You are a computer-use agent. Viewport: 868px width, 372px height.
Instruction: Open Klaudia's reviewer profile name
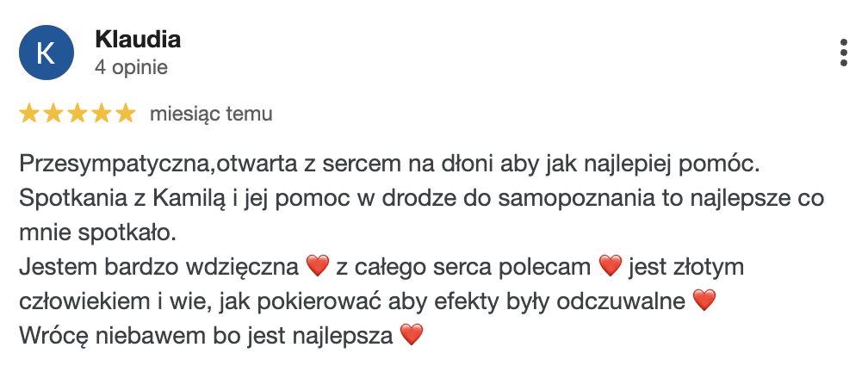coord(138,40)
